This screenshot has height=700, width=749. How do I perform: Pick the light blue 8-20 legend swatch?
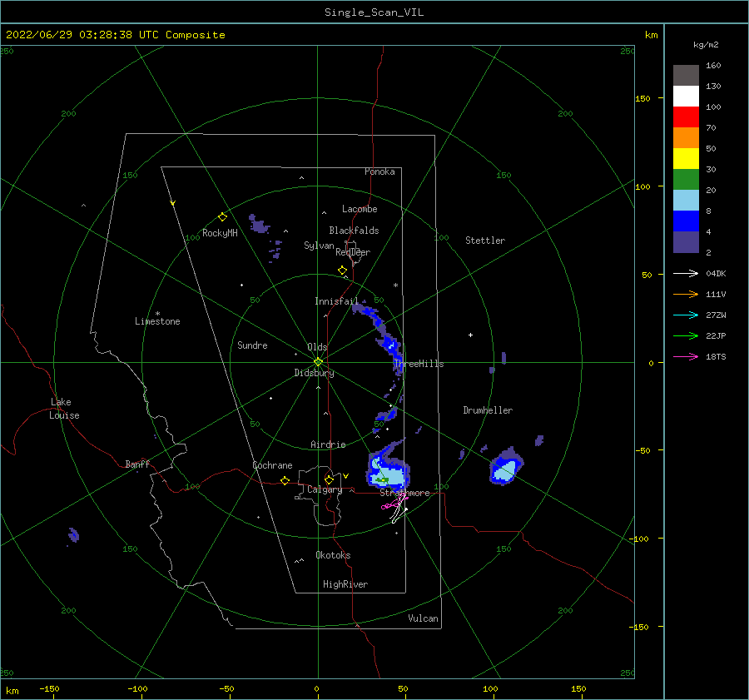pyautogui.click(x=686, y=201)
